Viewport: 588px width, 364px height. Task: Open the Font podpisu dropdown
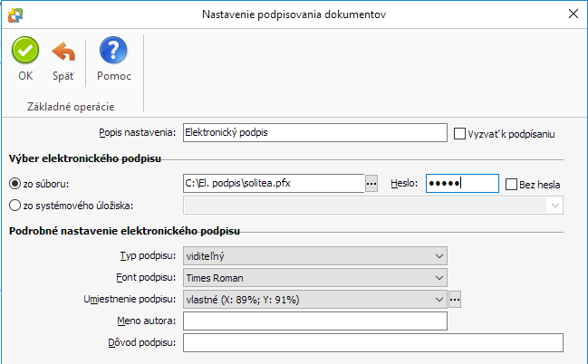[x=315, y=278]
